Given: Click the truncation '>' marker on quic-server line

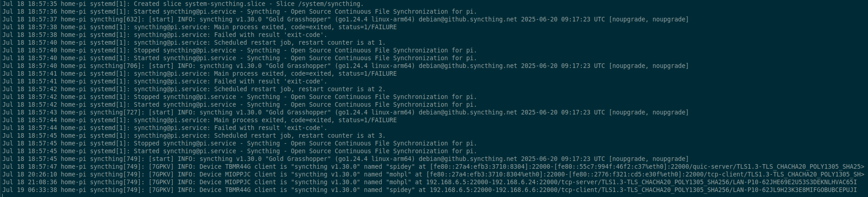Looking at the screenshot, I should [863, 166].
